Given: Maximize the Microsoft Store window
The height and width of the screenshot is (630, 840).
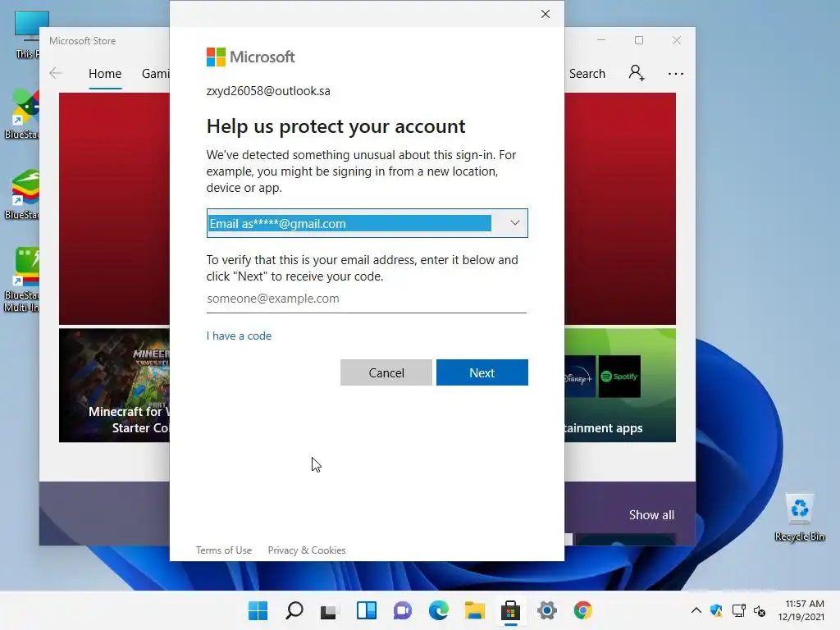Looking at the screenshot, I should [x=639, y=40].
